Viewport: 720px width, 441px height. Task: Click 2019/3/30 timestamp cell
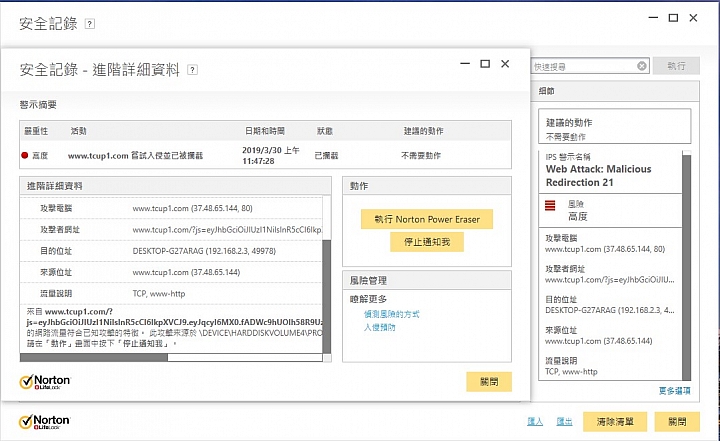tap(271, 155)
